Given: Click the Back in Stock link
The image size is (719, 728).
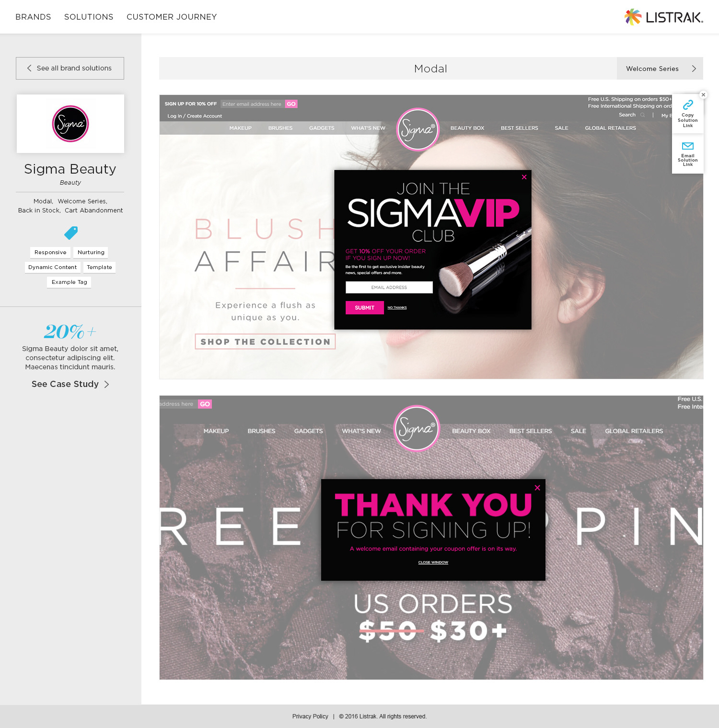Looking at the screenshot, I should pos(39,211).
